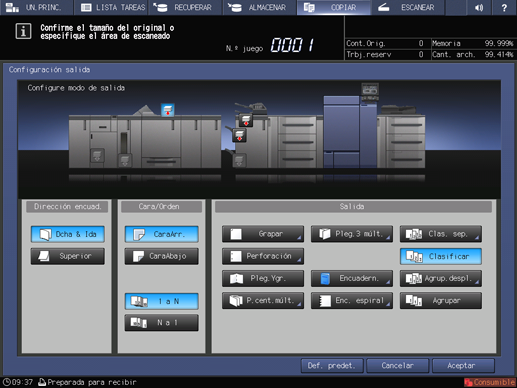The height and width of the screenshot is (388, 517).
Task: Select the second output tray icon on the middle unit
Action: point(239,136)
